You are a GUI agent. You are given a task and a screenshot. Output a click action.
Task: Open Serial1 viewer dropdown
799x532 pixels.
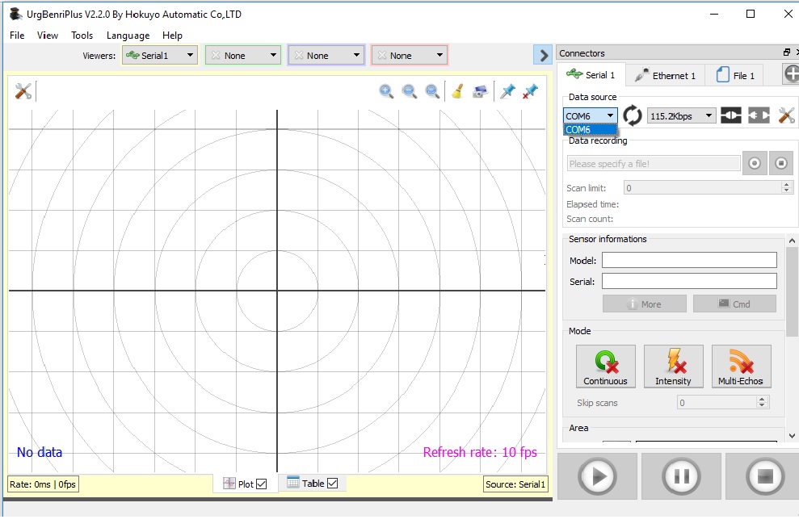coord(160,56)
